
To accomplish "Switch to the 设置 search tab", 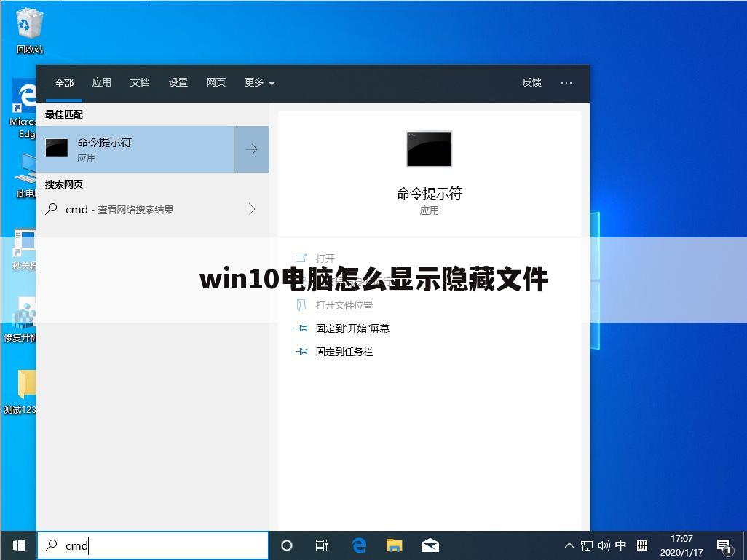I will pos(178,82).
